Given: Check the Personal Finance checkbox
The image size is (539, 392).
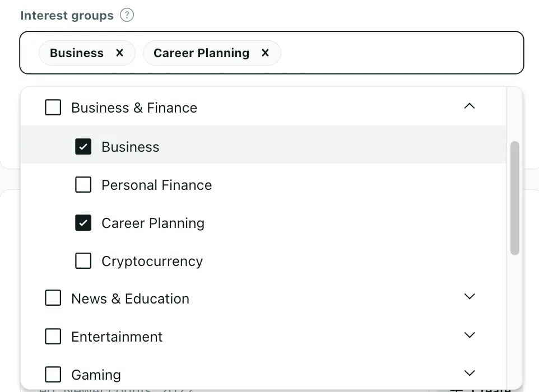Looking at the screenshot, I should [x=83, y=184].
